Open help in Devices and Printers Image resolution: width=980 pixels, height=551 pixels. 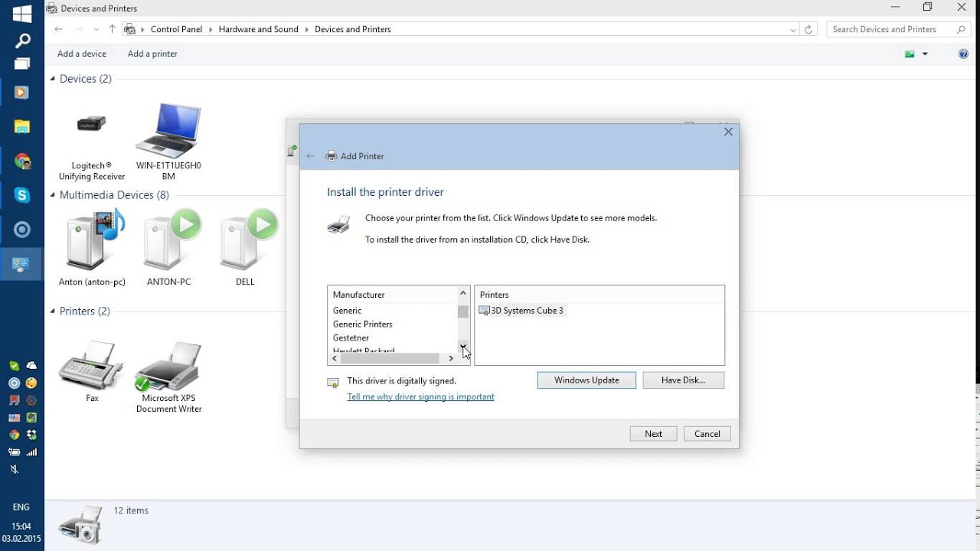[963, 54]
